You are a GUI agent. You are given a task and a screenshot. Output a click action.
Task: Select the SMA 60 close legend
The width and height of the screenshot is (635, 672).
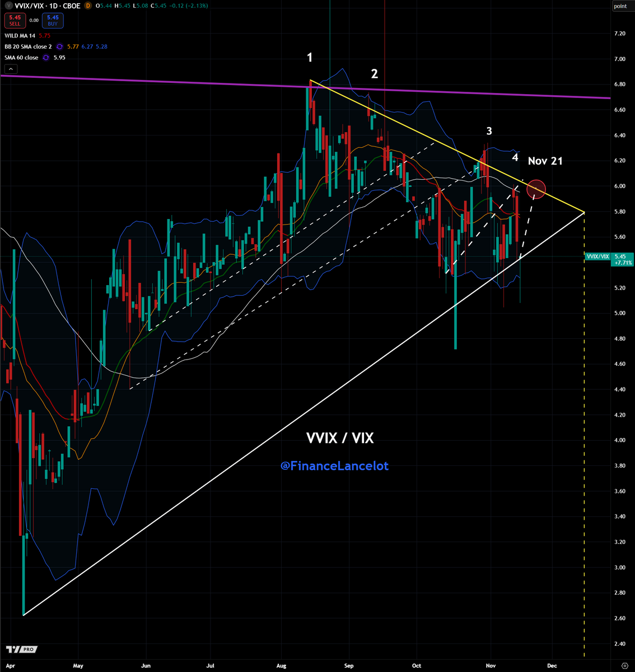pyautogui.click(x=21, y=58)
